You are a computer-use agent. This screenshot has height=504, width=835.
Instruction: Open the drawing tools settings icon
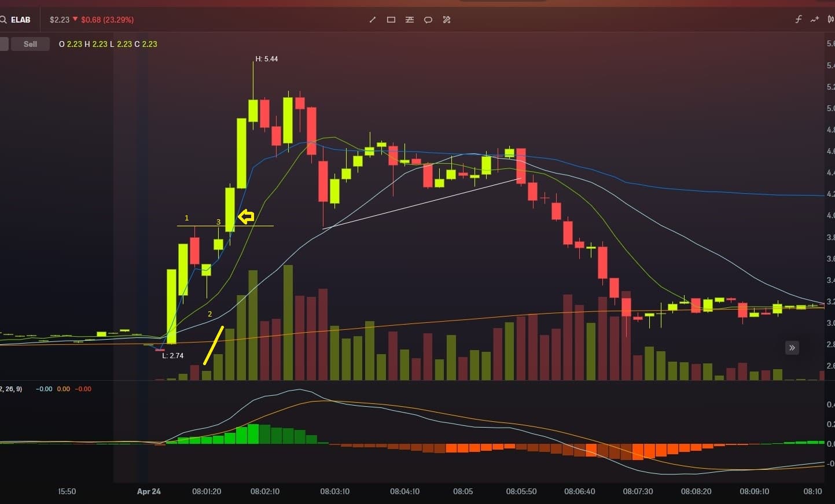(x=447, y=20)
